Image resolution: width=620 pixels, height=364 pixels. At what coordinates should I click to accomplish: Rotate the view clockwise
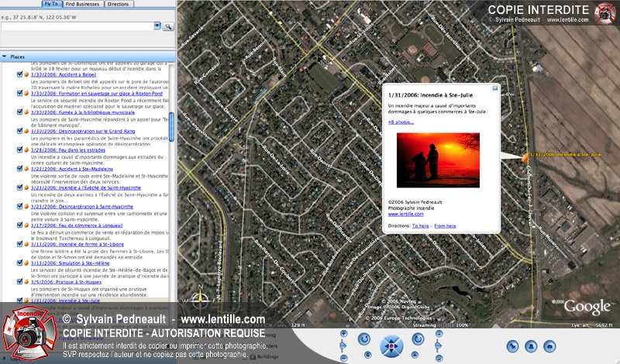pos(418,338)
